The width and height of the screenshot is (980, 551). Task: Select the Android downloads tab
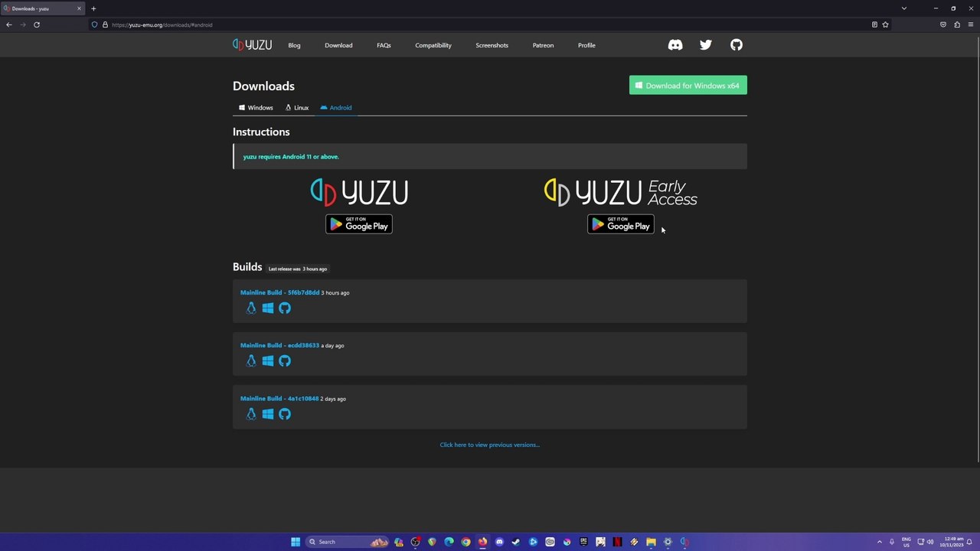pyautogui.click(x=336, y=108)
